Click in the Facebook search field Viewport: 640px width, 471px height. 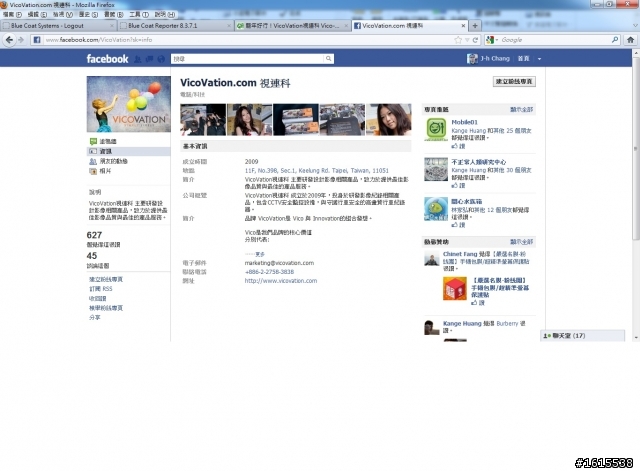(248, 59)
